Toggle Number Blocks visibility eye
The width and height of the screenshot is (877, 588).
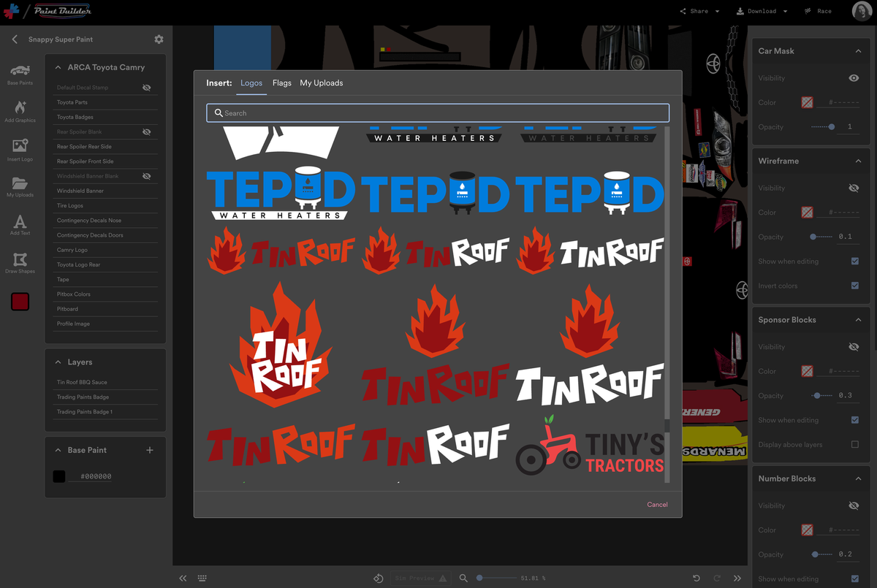854,505
